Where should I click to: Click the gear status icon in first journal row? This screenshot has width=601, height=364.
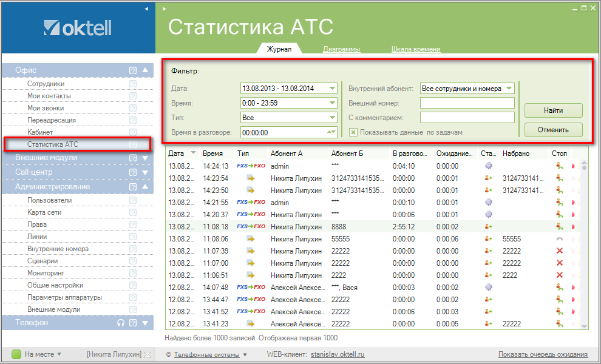(x=488, y=166)
